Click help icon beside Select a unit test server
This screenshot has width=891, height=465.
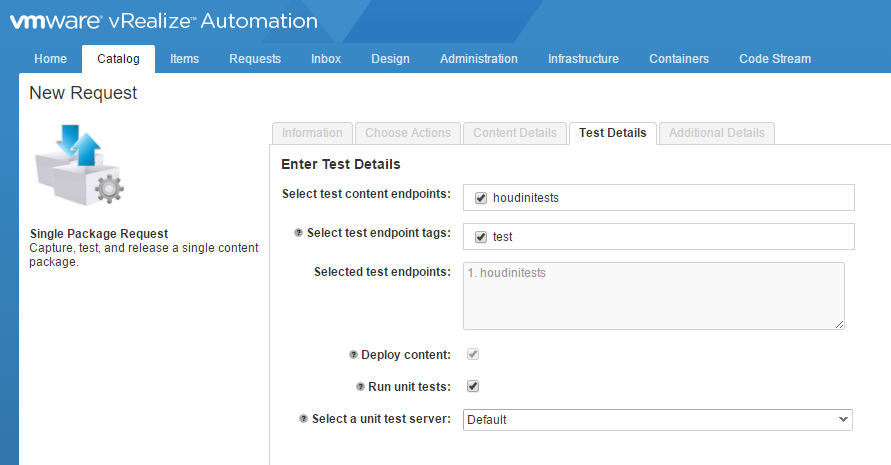[304, 419]
